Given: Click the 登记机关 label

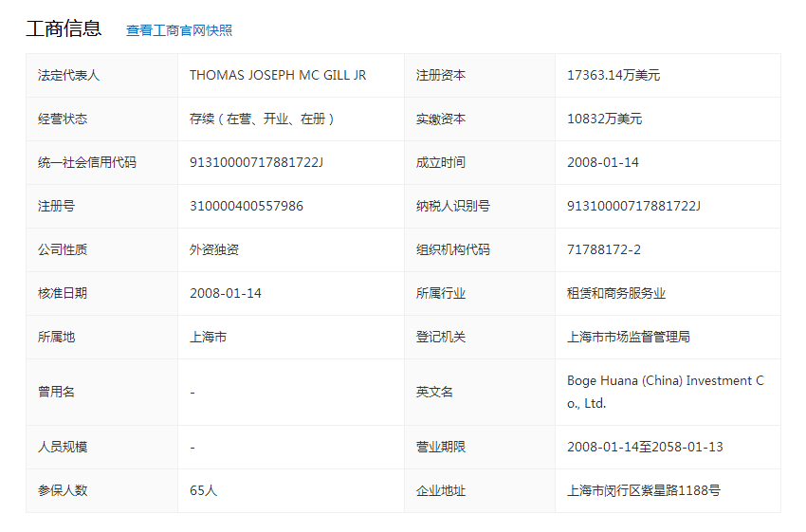Looking at the screenshot, I should pos(441,338).
